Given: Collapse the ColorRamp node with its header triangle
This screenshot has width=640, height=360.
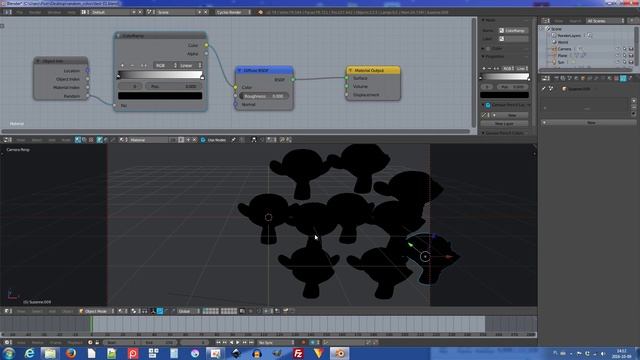Looking at the screenshot, I should click(x=118, y=36).
